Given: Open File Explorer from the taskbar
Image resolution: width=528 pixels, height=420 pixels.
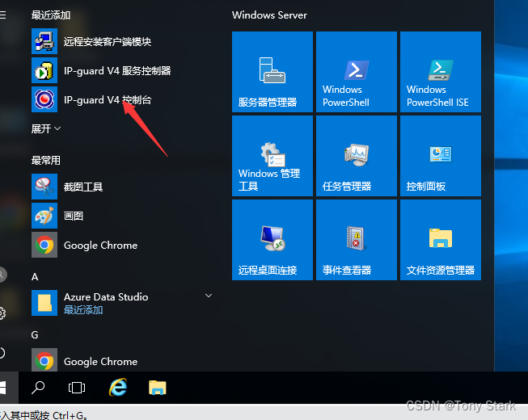Looking at the screenshot, I should 157,388.
